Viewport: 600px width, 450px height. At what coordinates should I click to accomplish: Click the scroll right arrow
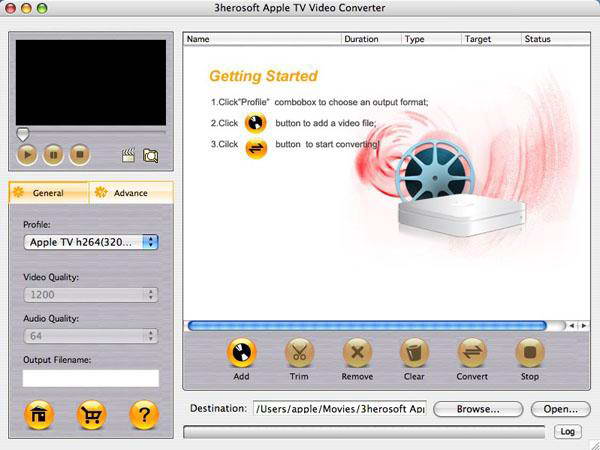(x=584, y=326)
